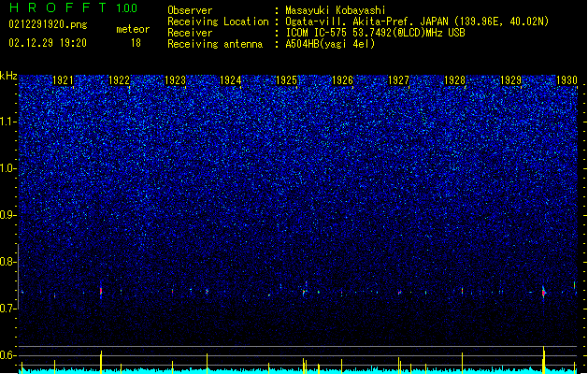The width and height of the screenshot is (588, 374).
Task: Click the 1921 time axis marker
Action: (63, 80)
